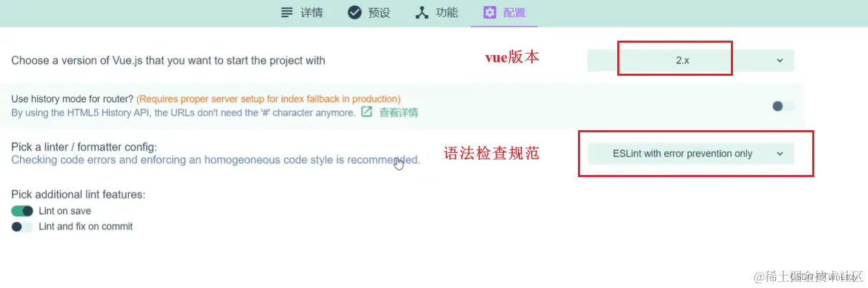This screenshot has height=288, width=868.
Task: Enable Lint and fix on commit
Action: point(22,226)
